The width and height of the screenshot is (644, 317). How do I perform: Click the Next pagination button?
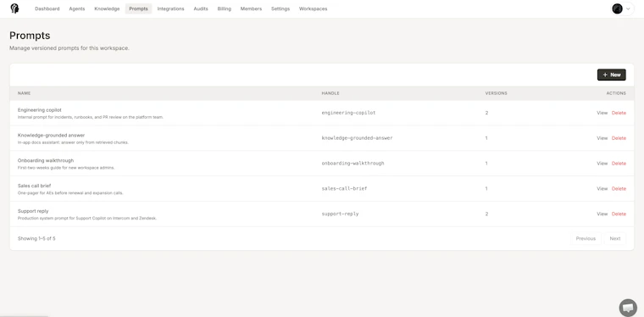coord(615,238)
